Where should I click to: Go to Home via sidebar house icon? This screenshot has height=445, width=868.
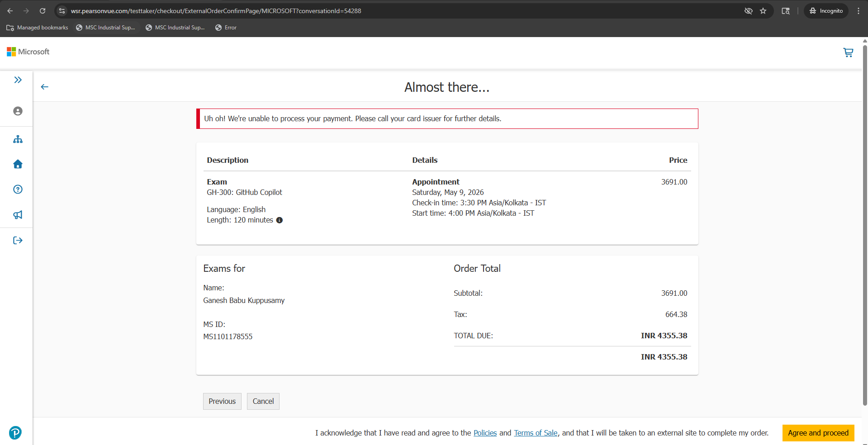[18, 164]
